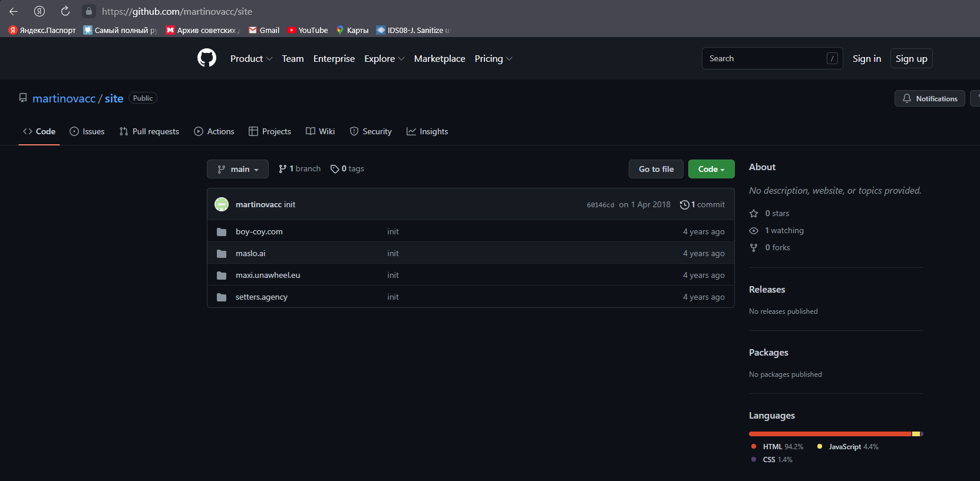Open the Архив советских bookmark
980x481 pixels.
[x=203, y=30]
